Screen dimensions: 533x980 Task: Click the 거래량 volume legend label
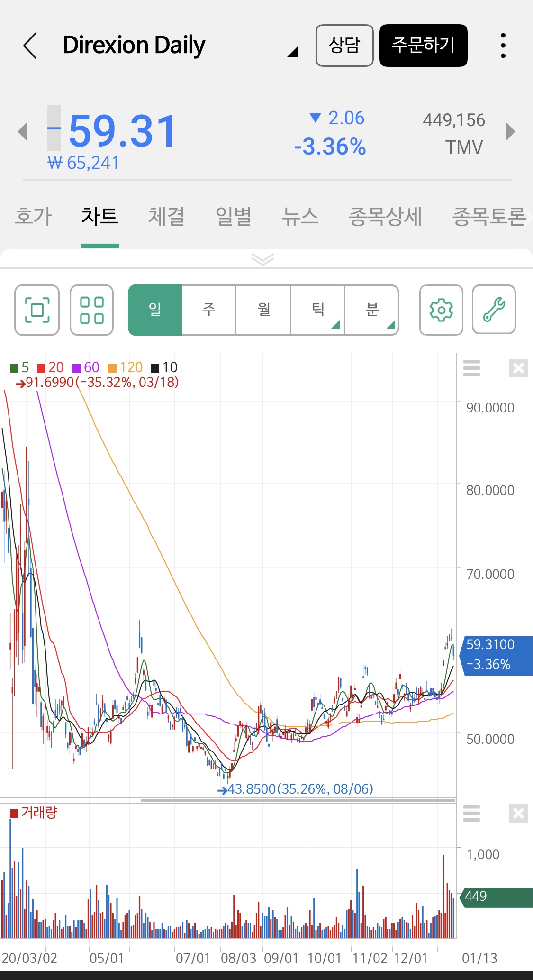39,813
